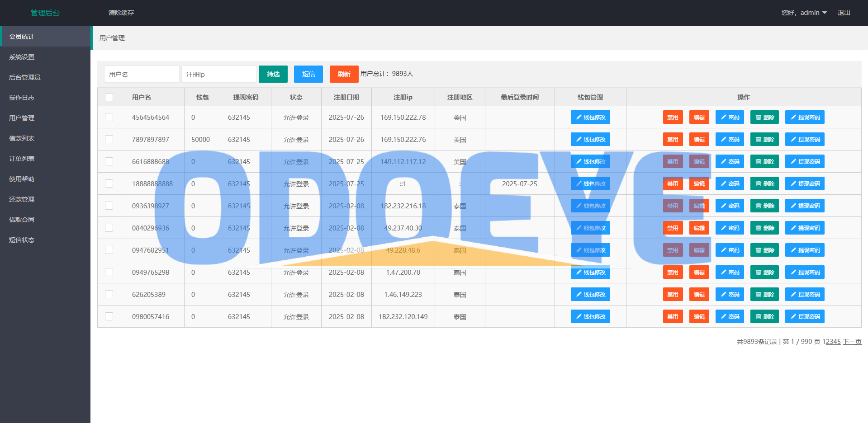The image size is (868, 423).
Task: Open 用户管理 in the sidebar
Action: [22, 118]
